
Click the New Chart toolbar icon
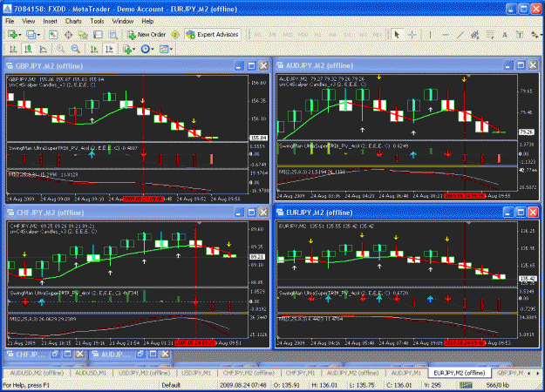click(x=12, y=34)
